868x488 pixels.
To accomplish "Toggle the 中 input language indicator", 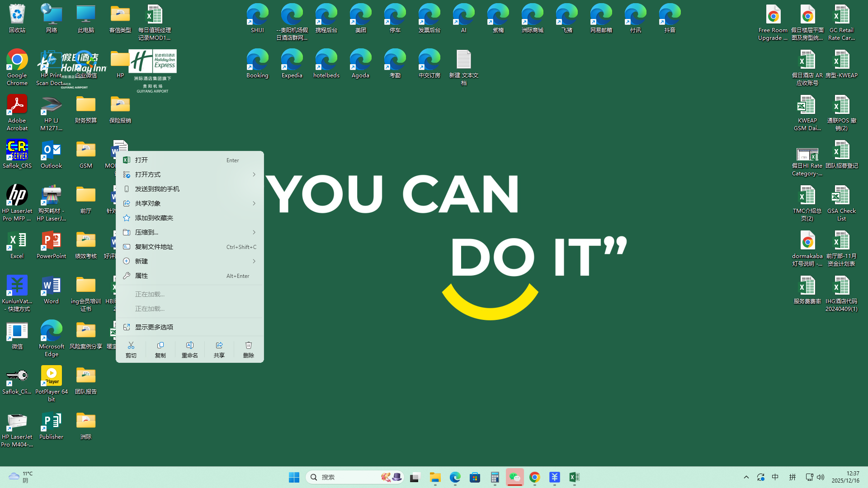I will point(775,477).
